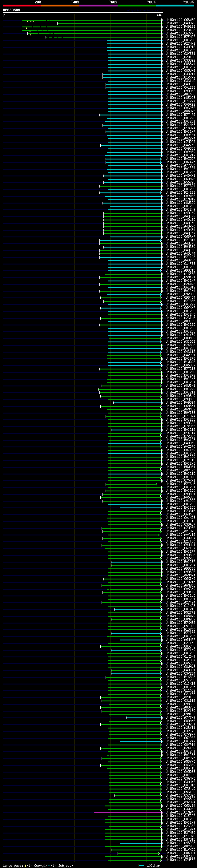Click the BP039589 query label
The image size is (197, 868).
(x=11, y=10)
